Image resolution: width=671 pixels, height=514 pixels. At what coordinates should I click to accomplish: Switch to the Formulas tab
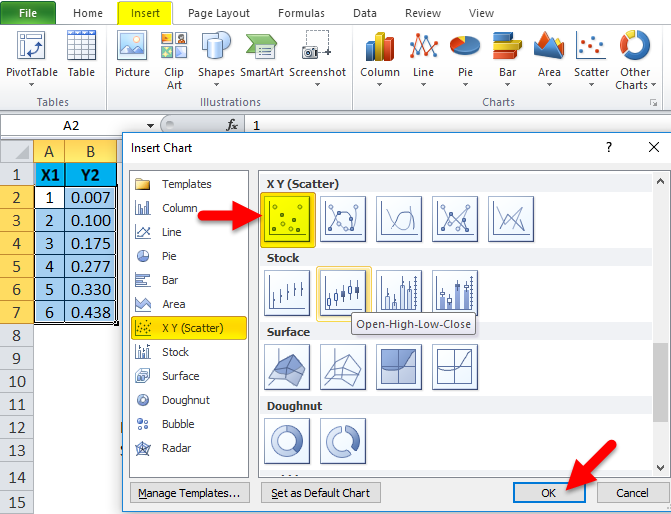click(x=301, y=13)
